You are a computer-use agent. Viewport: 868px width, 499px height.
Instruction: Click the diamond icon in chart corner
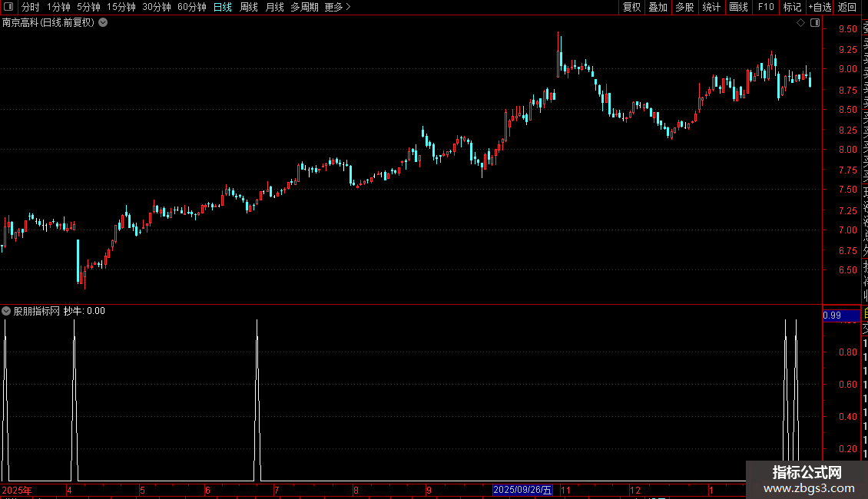pos(800,23)
